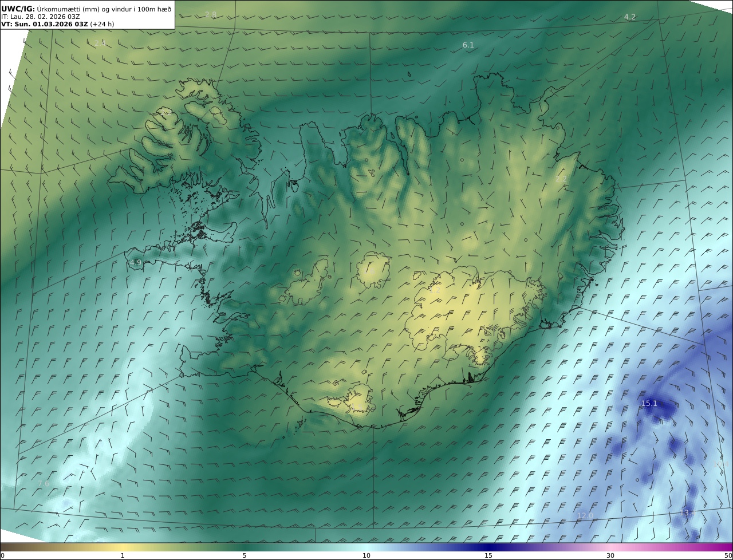Click the title text "UWC/IG: Úrkomumætti (mm) og vindur í 100m hæð"

(86, 9)
